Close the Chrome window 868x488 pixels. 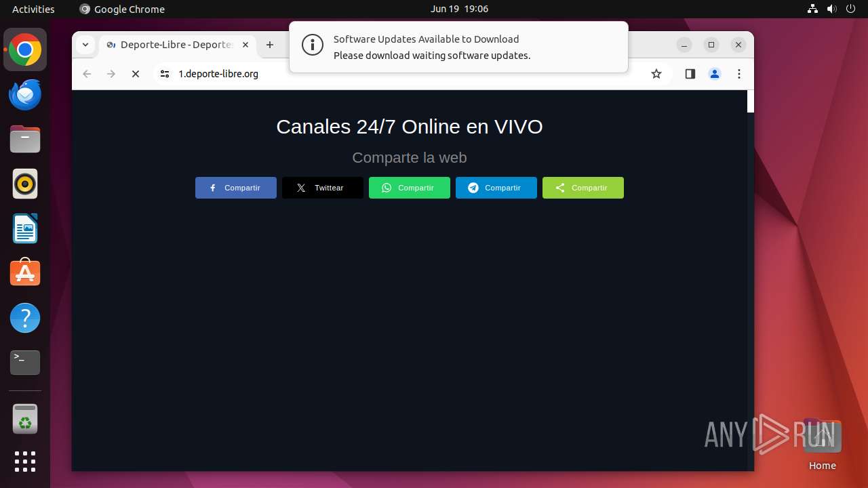[x=738, y=45]
